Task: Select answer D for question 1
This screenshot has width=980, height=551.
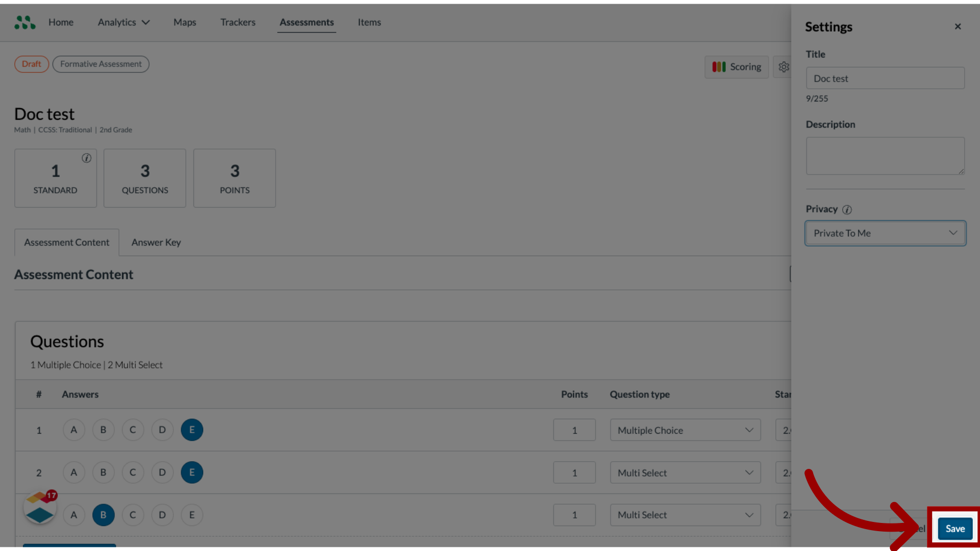Action: pos(162,430)
